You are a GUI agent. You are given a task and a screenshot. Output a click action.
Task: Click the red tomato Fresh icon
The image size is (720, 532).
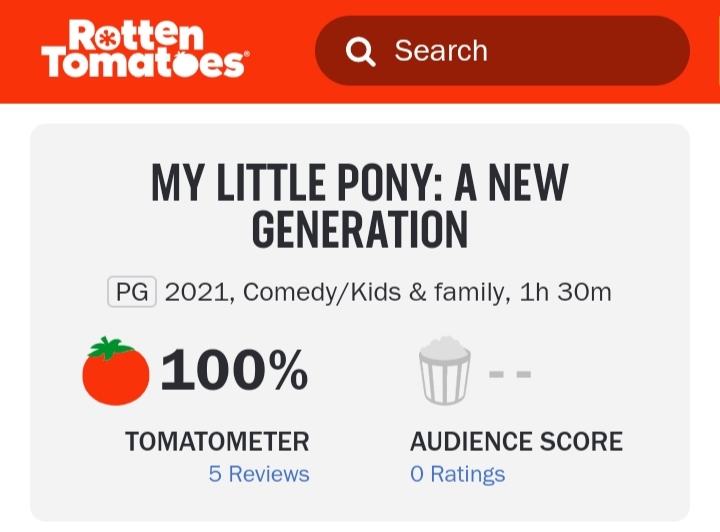pyautogui.click(x=116, y=371)
